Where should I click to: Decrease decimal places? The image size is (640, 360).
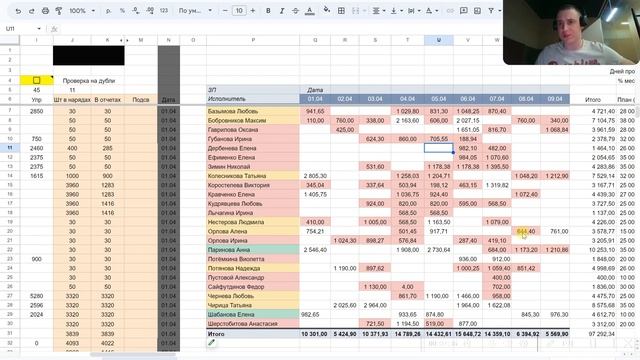click(x=136, y=11)
